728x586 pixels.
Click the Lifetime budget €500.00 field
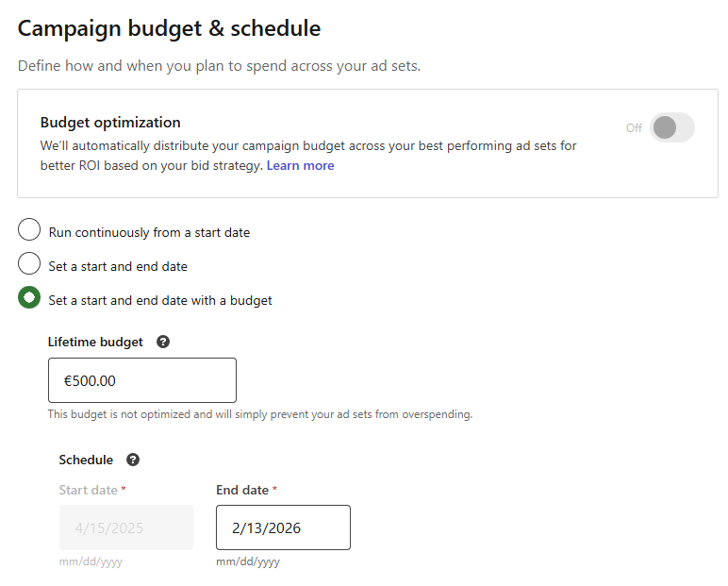pyautogui.click(x=141, y=380)
